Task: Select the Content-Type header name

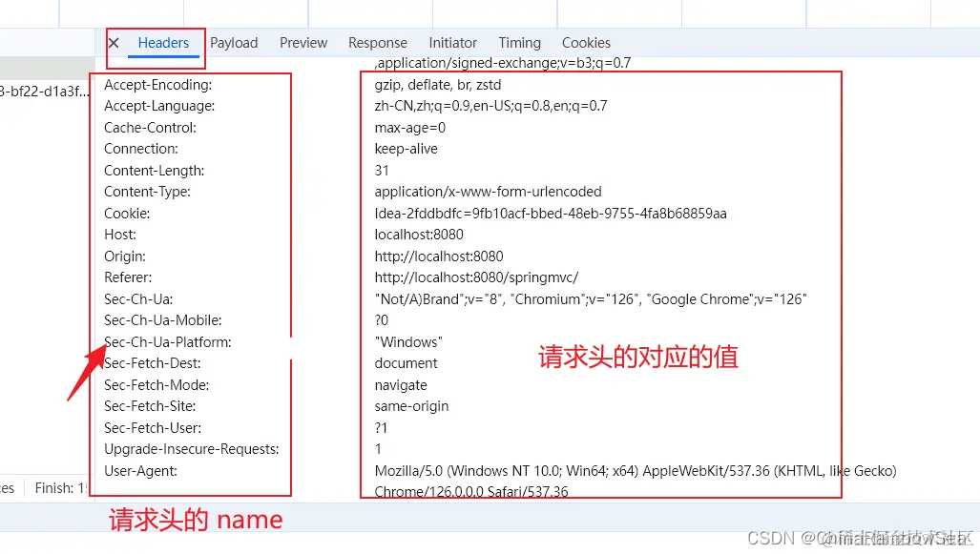Action: coord(148,192)
